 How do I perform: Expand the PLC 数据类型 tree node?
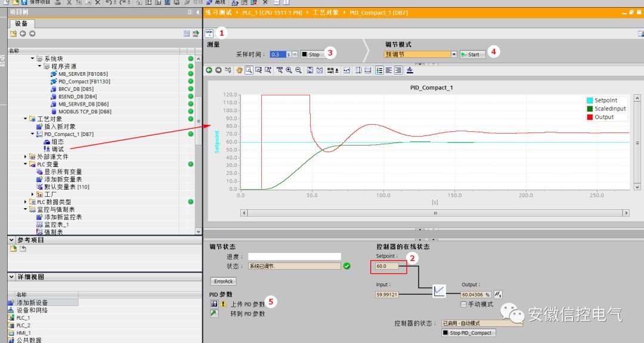click(25, 202)
